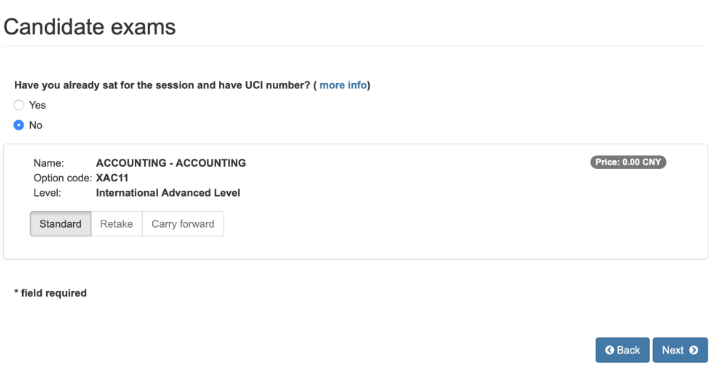Click the ACCOUNTING - ACCOUNTING exam name
This screenshot has width=723, height=386.
171,163
